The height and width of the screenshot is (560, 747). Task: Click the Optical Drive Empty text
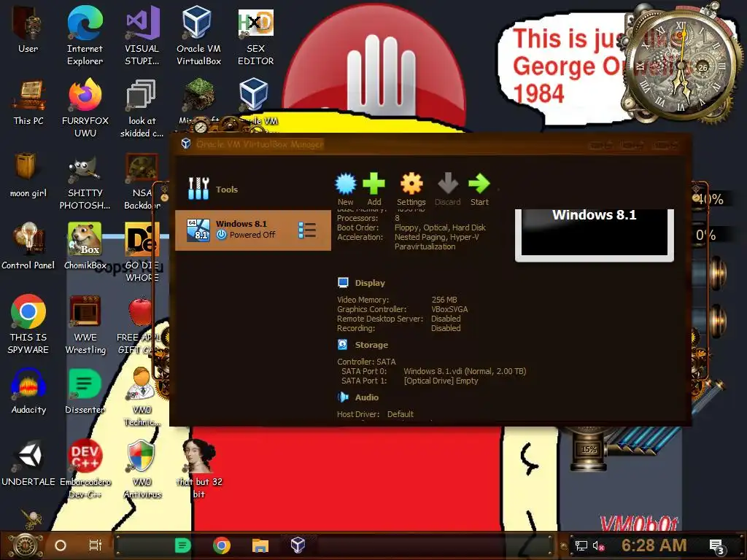coord(441,381)
